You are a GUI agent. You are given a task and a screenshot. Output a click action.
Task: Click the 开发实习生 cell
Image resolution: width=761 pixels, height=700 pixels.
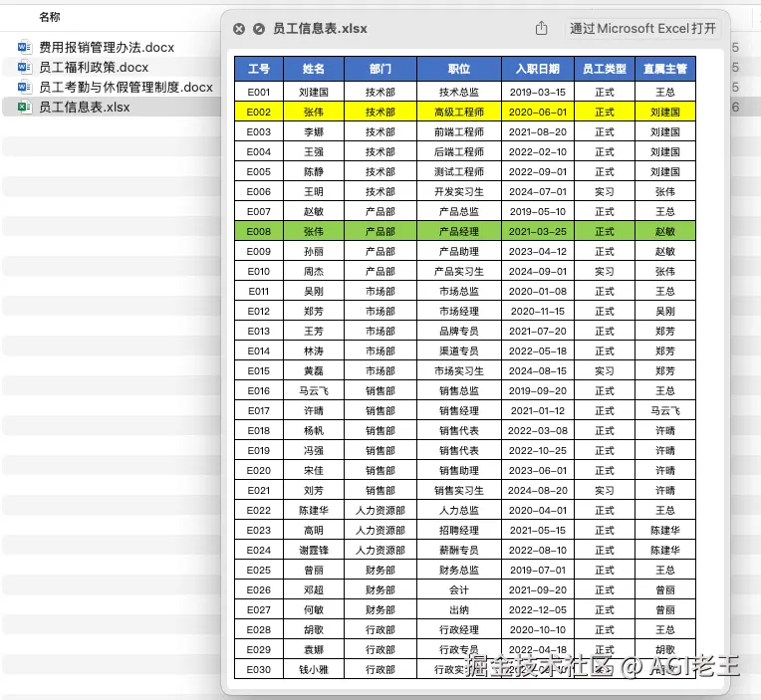tap(459, 191)
